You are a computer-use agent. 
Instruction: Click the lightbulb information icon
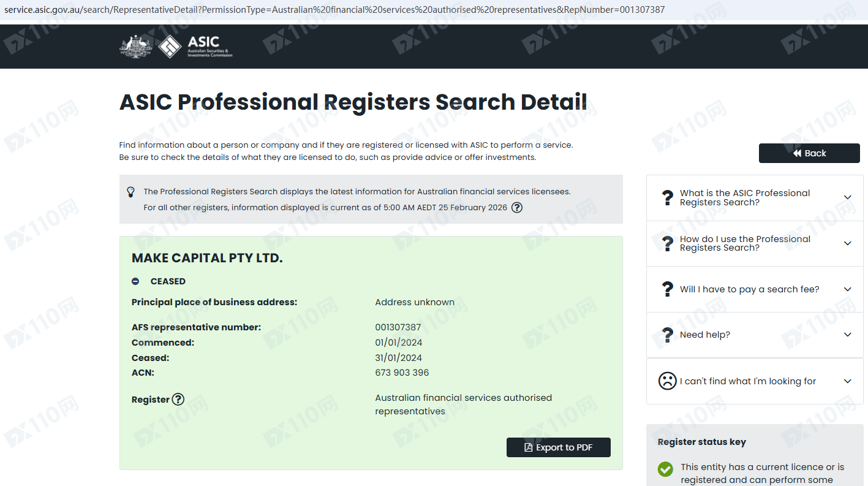tap(130, 192)
